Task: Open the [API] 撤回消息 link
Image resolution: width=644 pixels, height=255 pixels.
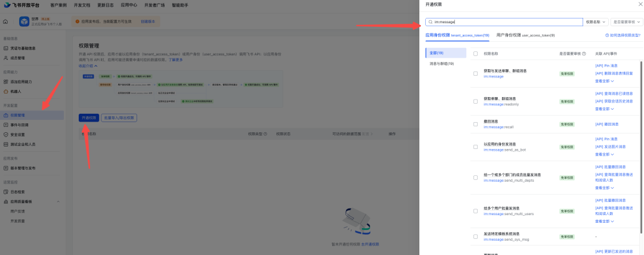Action: point(606,124)
